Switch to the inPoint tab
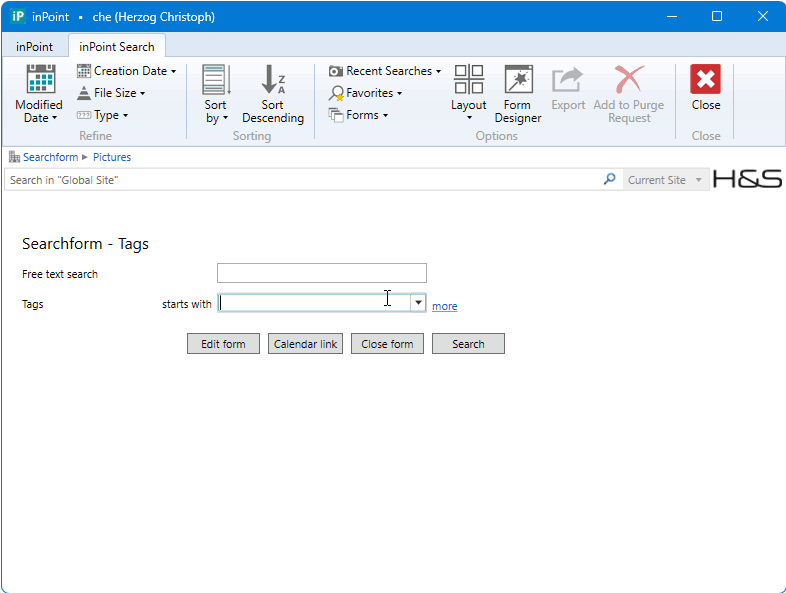The image size is (786, 593). [x=34, y=47]
